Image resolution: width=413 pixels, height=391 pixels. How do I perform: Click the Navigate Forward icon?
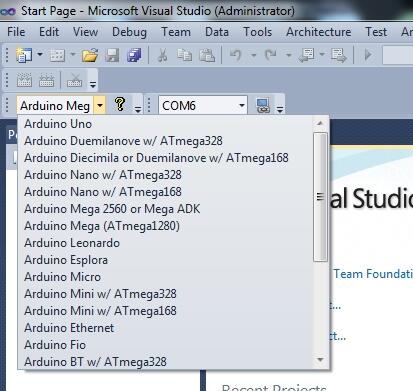[x=339, y=55]
